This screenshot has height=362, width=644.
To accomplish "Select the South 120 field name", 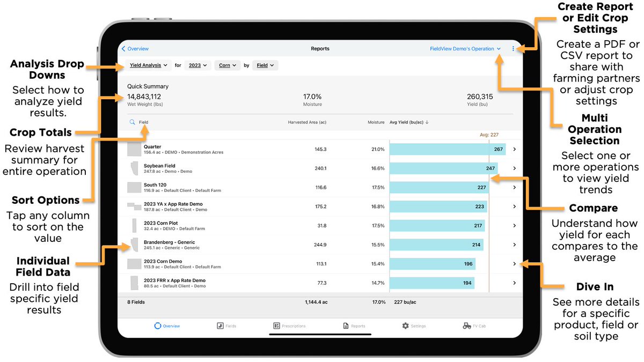I will click(155, 185).
